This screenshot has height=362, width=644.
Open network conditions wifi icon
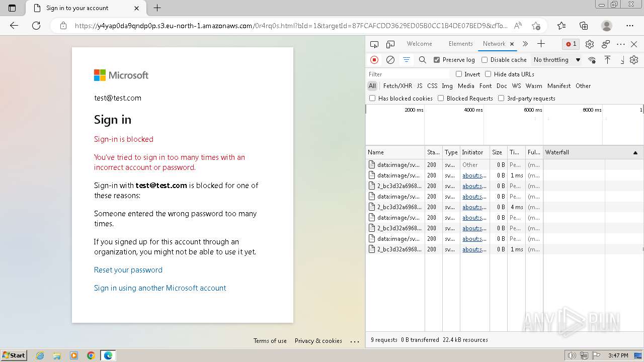pyautogui.click(x=592, y=60)
